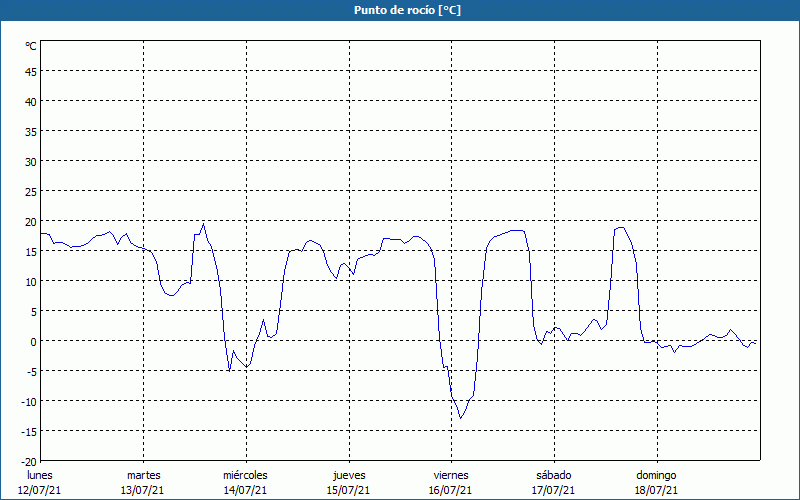Click the y-axis label '5' (positive)
Viewport: 800px width, 500px height.
click(x=34, y=312)
